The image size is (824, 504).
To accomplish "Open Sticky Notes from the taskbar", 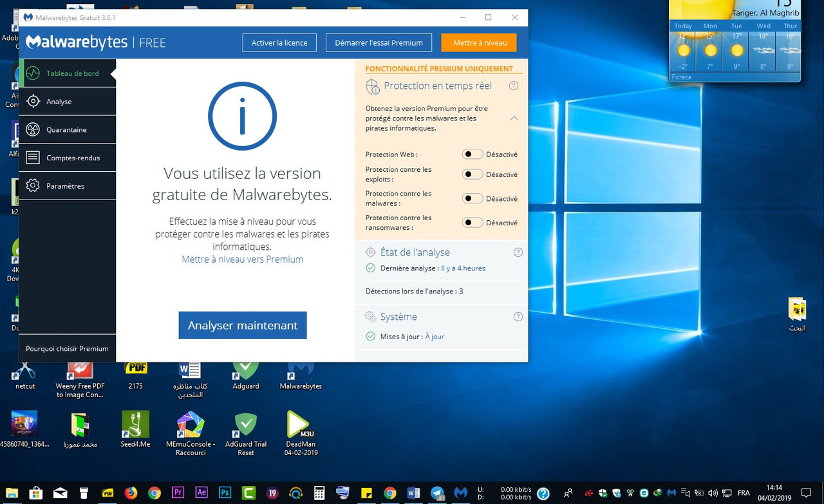I will [x=366, y=493].
